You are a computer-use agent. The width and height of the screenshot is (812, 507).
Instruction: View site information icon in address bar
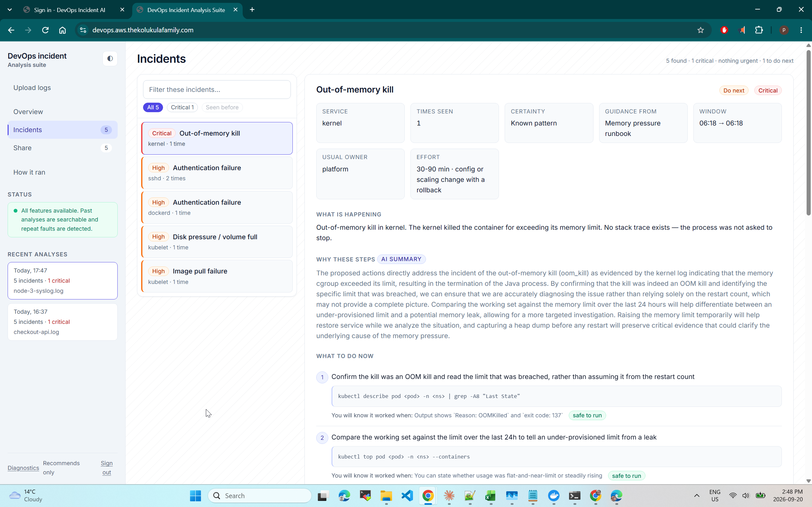(83, 30)
